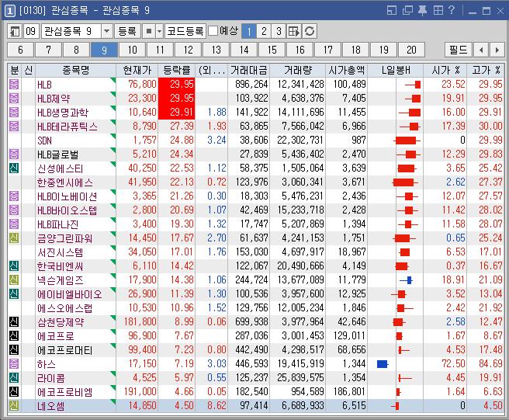
Task: Toggle the 예상 checkbox
Action: click(x=213, y=31)
